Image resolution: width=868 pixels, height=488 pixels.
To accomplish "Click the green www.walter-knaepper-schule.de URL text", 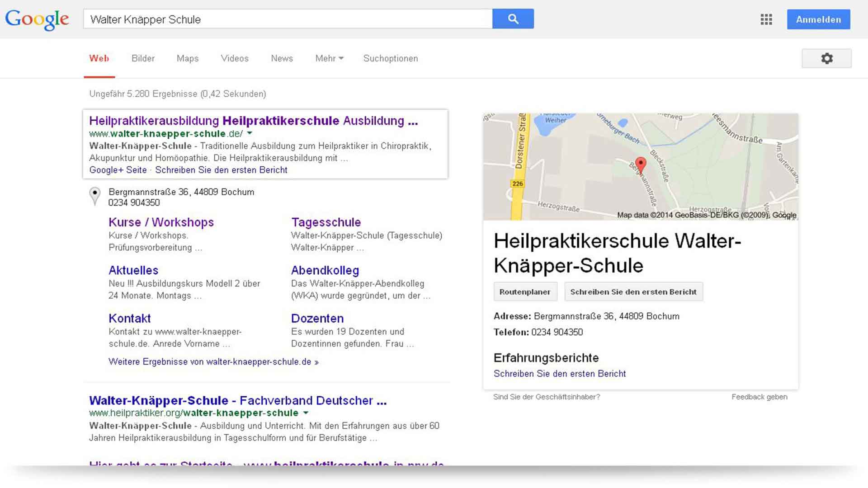I will pos(166,133).
